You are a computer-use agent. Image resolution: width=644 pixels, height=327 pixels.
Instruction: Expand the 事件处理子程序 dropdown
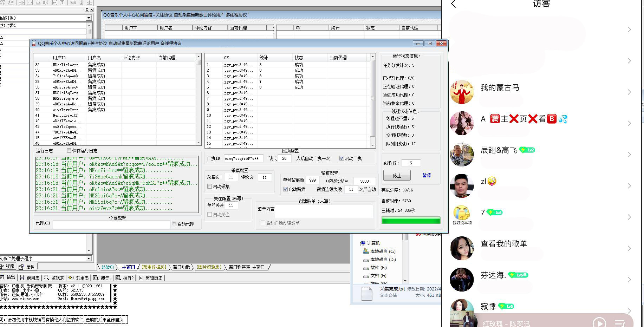click(x=89, y=259)
